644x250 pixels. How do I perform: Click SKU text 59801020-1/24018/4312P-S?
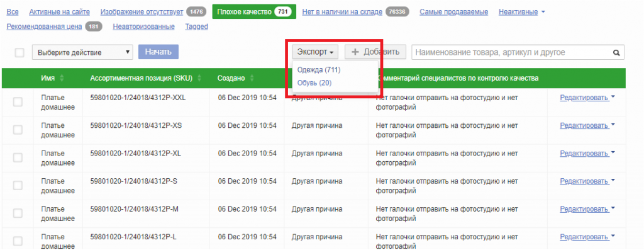tap(134, 181)
